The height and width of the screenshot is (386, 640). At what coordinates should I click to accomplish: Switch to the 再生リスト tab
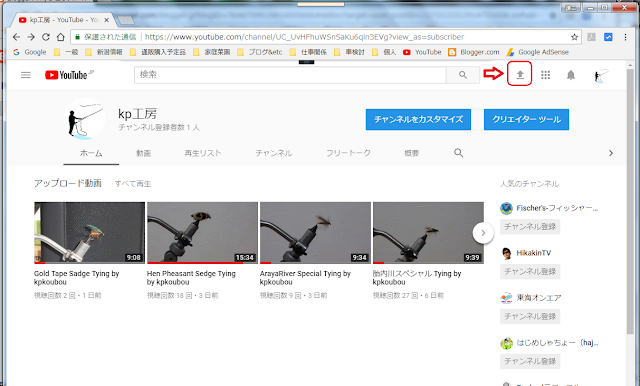[203, 153]
